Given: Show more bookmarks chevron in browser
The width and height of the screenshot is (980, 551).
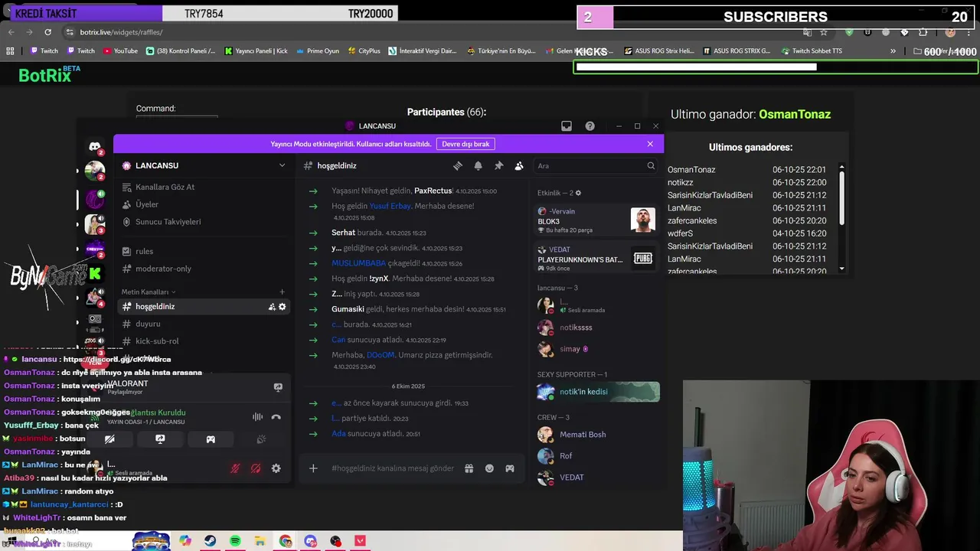Looking at the screenshot, I should [893, 51].
